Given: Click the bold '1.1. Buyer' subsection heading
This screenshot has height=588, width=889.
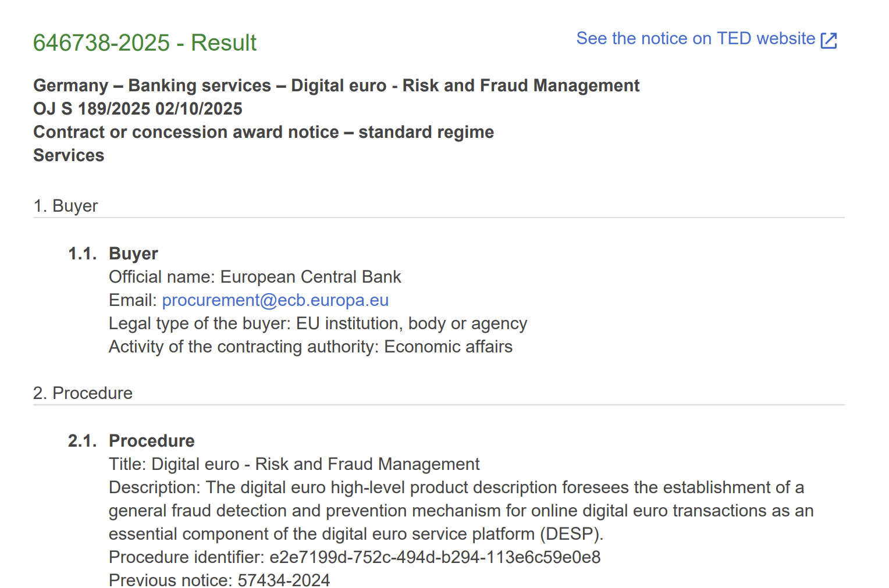Looking at the screenshot, I should [x=133, y=254].
